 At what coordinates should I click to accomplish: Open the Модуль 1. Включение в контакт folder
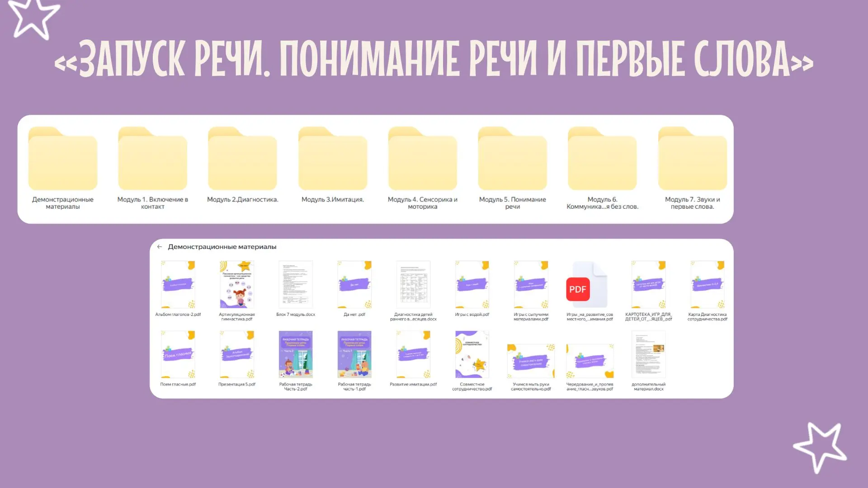(x=153, y=159)
